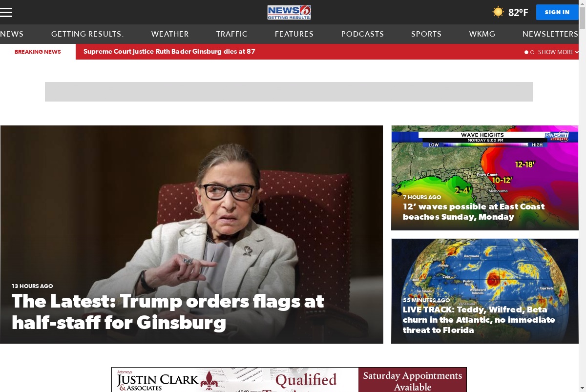Click the News 6 logo
Screen dimensions: 586x392
(x=289, y=12)
